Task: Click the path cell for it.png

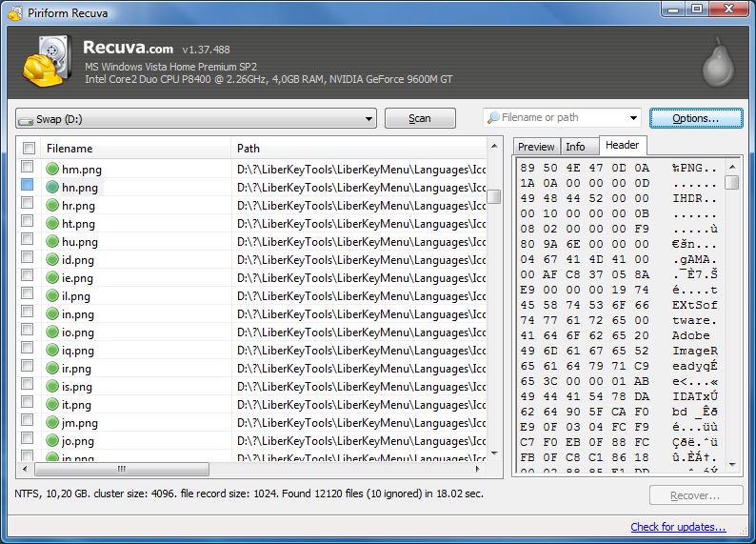Action: pos(361,405)
